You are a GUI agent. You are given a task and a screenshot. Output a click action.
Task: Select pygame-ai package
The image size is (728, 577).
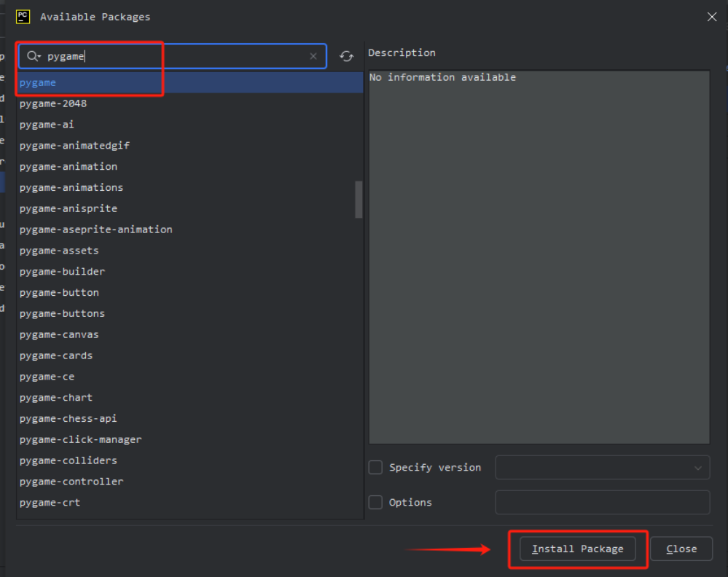click(x=190, y=125)
